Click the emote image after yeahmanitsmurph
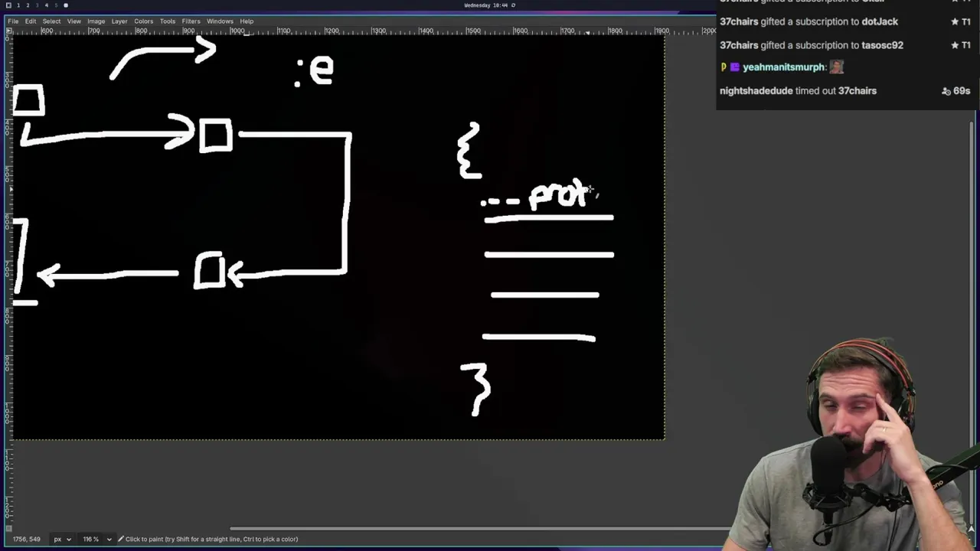The image size is (980, 551). click(x=836, y=67)
